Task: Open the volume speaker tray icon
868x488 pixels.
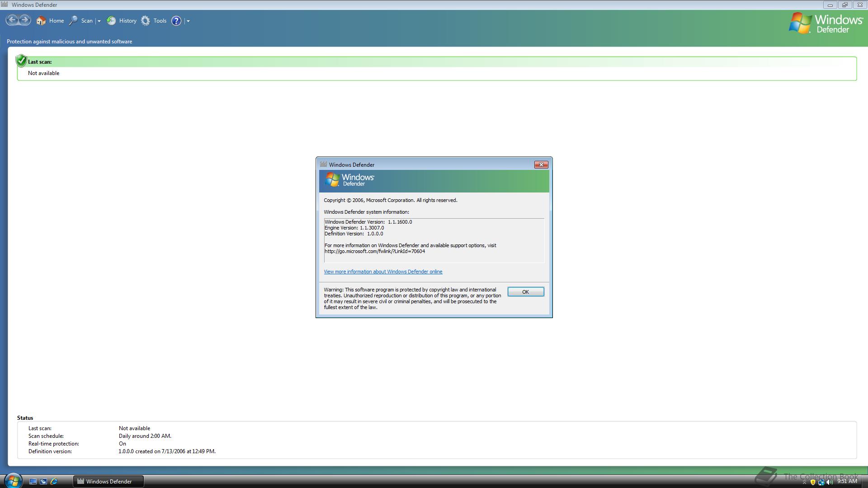Action: (x=830, y=482)
